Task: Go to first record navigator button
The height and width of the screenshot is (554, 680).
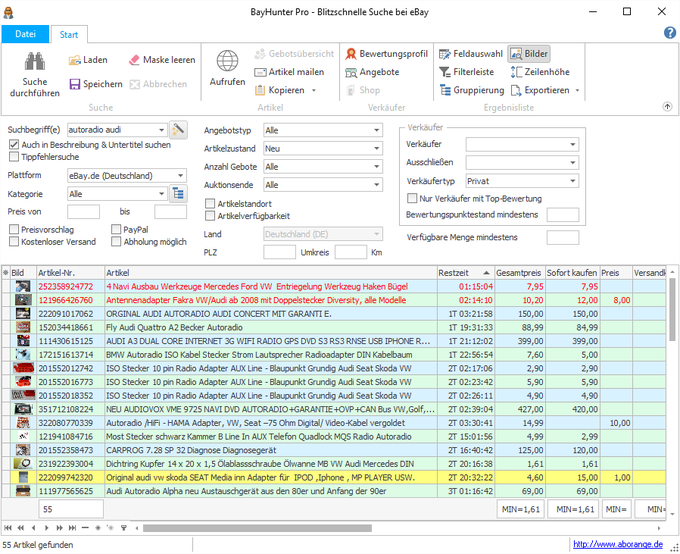Action: (8, 528)
